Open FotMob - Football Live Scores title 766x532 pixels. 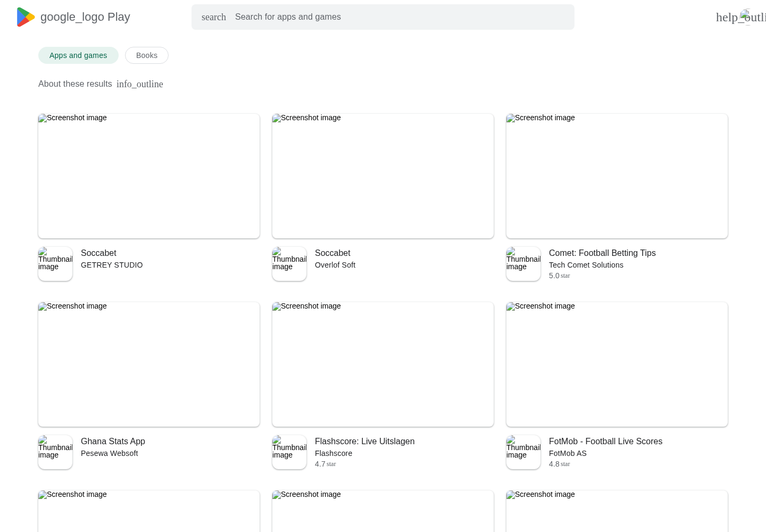[605, 442]
